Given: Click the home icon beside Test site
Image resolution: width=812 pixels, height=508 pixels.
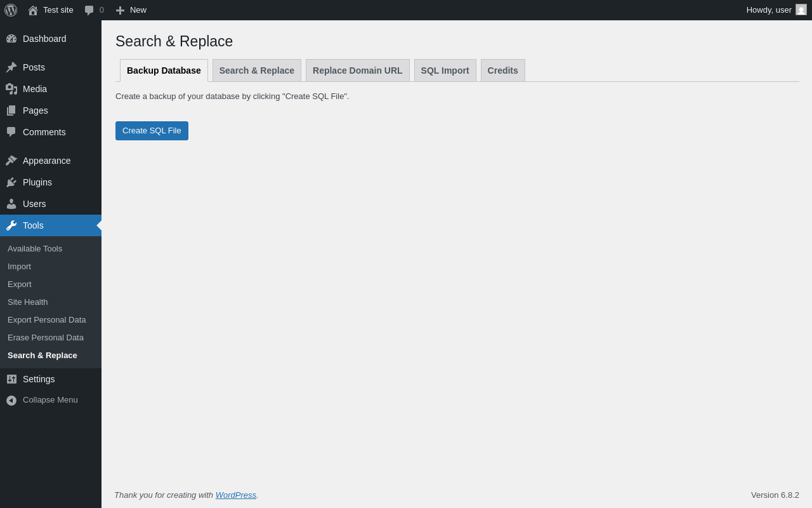Looking at the screenshot, I should click(33, 10).
